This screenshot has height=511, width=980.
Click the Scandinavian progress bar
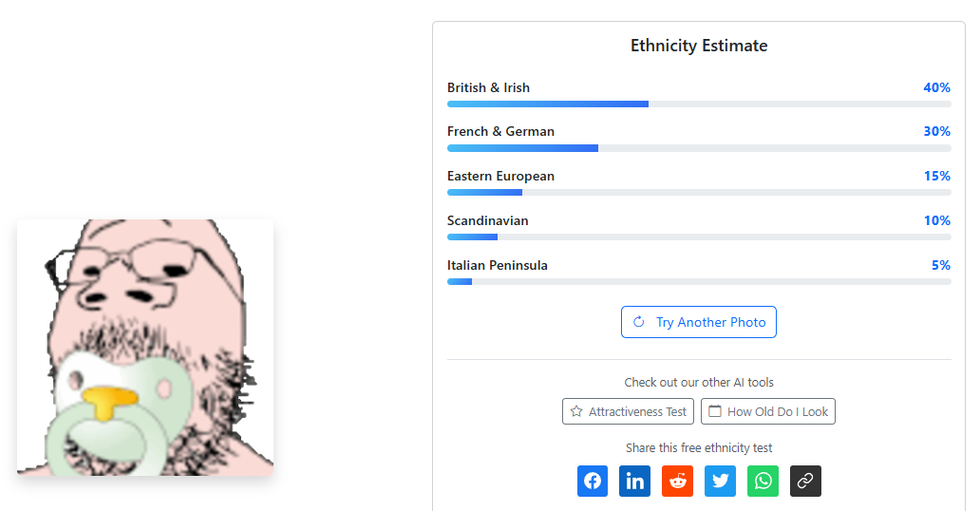pos(699,237)
